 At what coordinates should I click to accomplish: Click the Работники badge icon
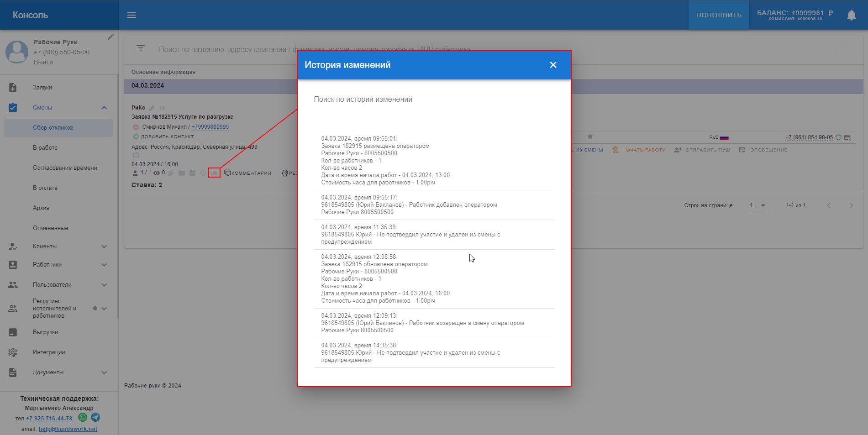pos(13,265)
